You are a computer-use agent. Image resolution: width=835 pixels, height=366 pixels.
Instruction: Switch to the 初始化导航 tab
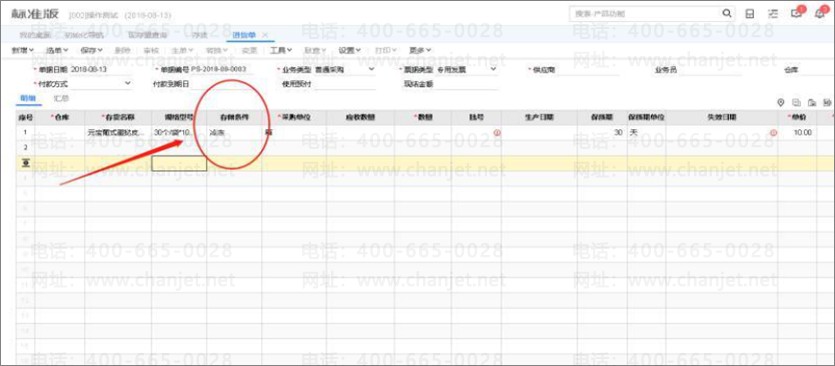click(83, 35)
